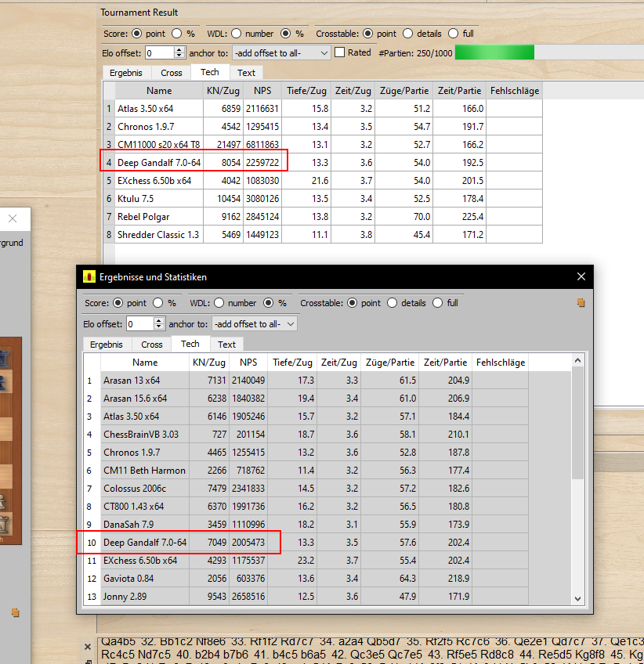Select WDL 'number' in Tournament Result panel

tap(236, 34)
